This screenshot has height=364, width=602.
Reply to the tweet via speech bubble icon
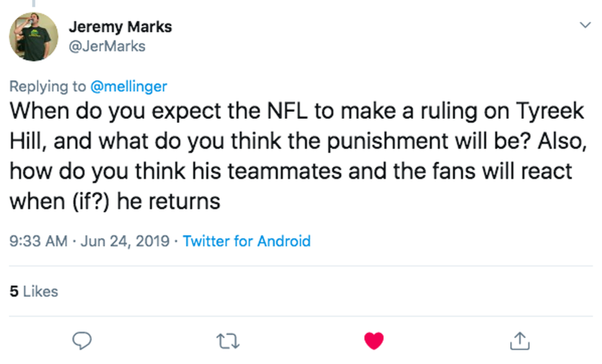[x=82, y=341]
